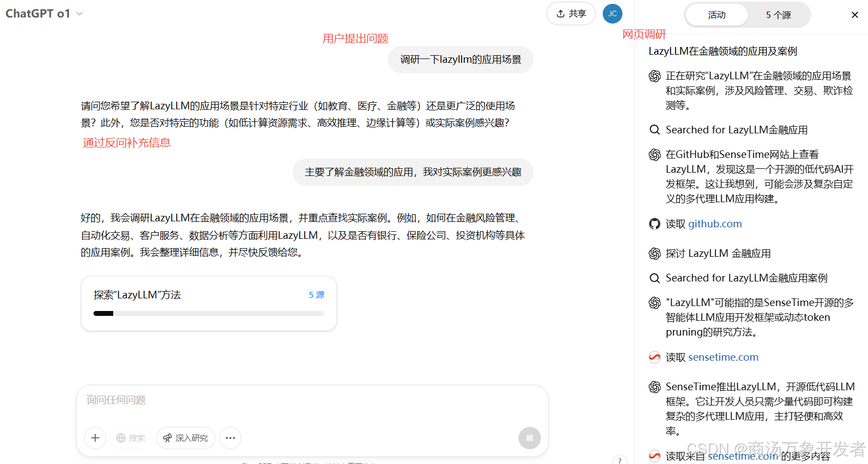Click text Searched for LazyLLM金融应用案例
This screenshot has height=464, width=868.
point(746,278)
